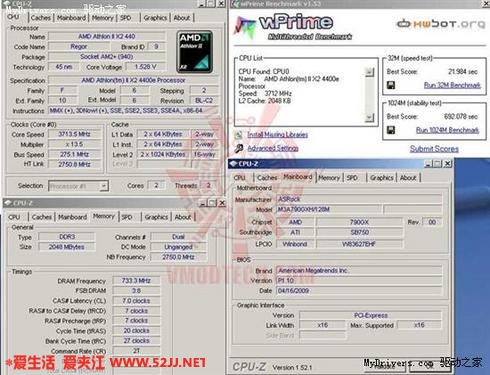Viewport: 490px width, 375px height.
Task: Click the Advanced Settings wrench icon
Action: pyautogui.click(x=238, y=148)
